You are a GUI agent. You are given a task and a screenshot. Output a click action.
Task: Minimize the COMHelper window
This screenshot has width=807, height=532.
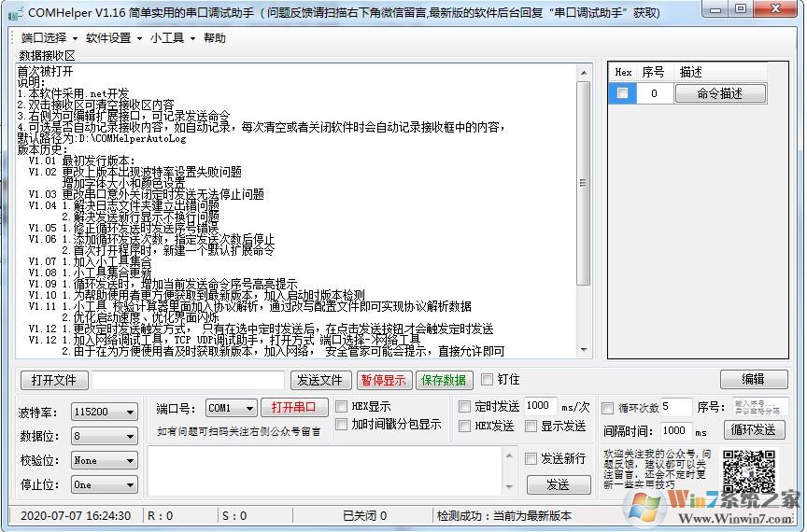pos(715,9)
